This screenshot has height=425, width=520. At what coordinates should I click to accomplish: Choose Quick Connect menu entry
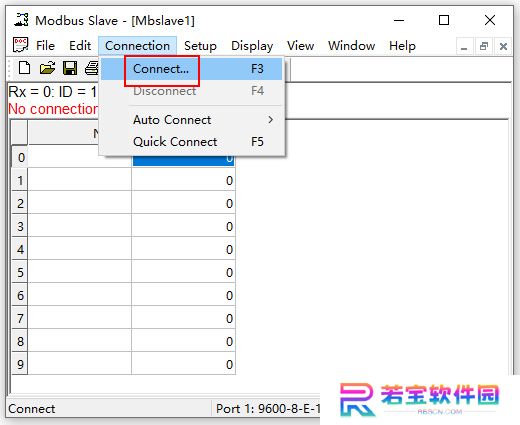pyautogui.click(x=192, y=142)
